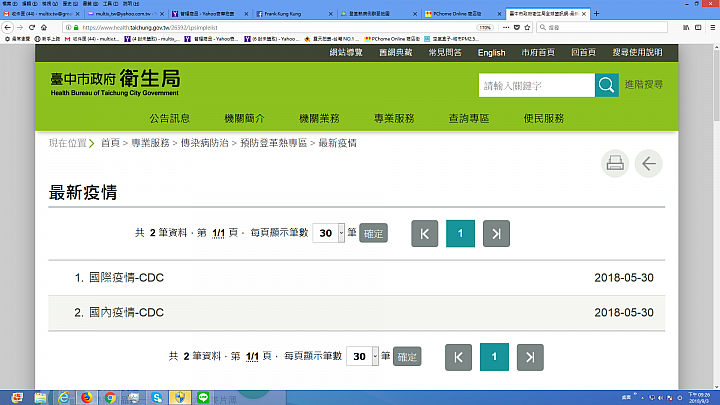
Task: Click the top 確定 confirm button
Action: pos(373,233)
